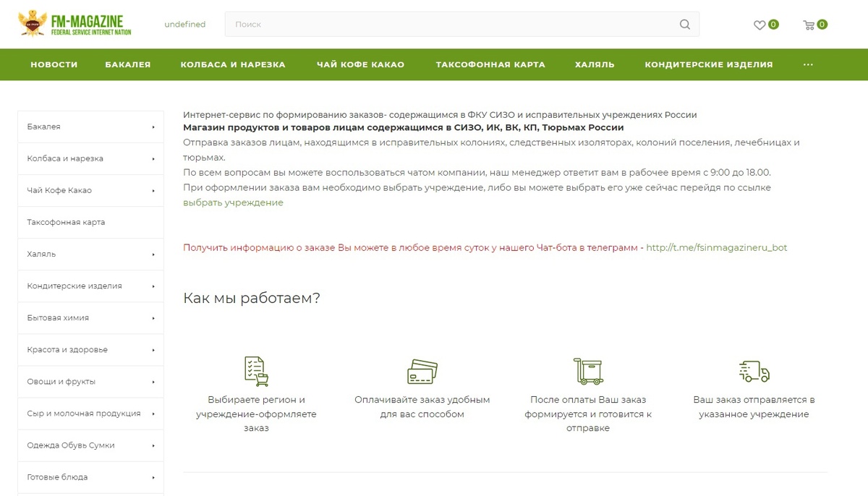Screen dimensions: 868x496
Task: Open the wishlist heart icon
Action: click(759, 25)
